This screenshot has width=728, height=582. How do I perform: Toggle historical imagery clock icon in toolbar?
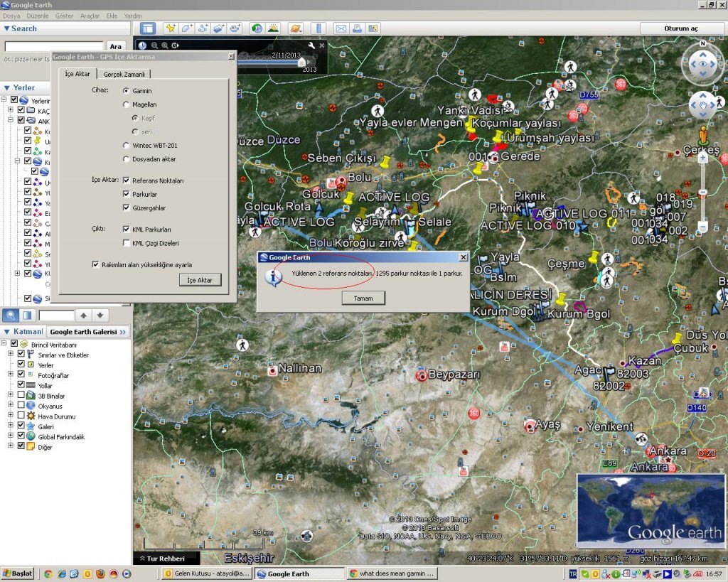click(257, 28)
